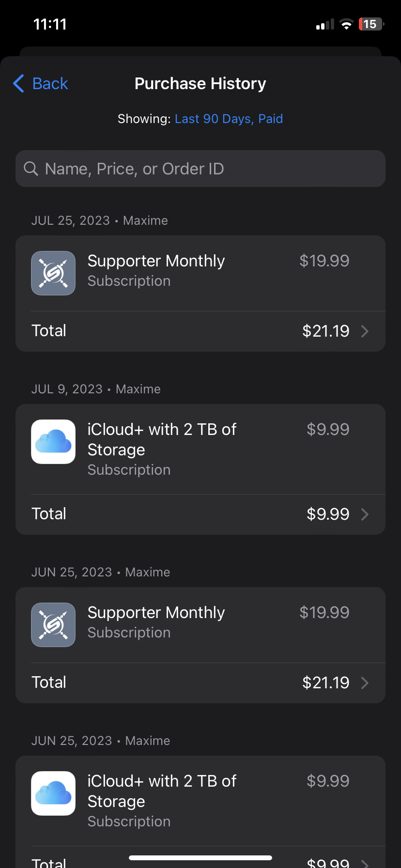Tap the battery indicator in status bar

pyautogui.click(x=370, y=24)
